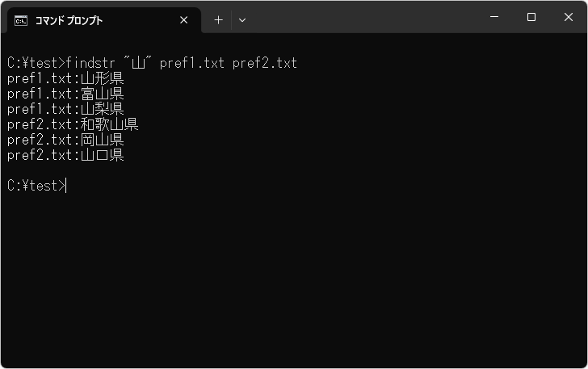
Task: Click the word findstr in the command line
Action: pyautogui.click(x=92, y=63)
